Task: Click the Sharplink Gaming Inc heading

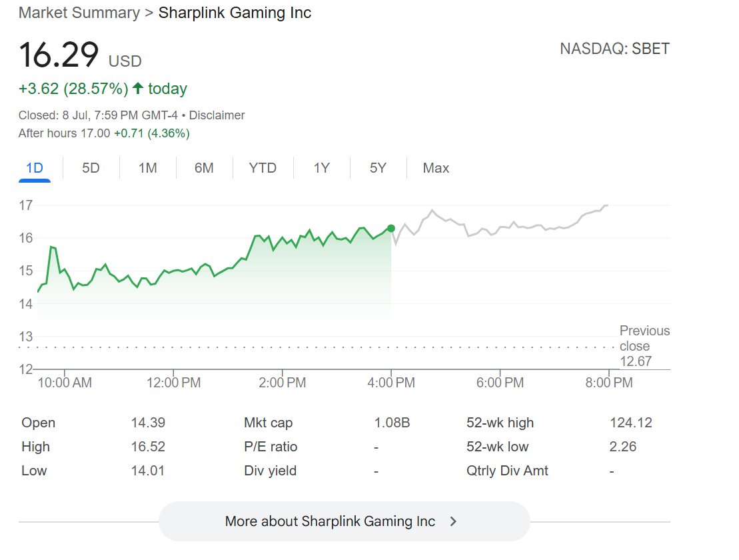Action: pyautogui.click(x=235, y=13)
